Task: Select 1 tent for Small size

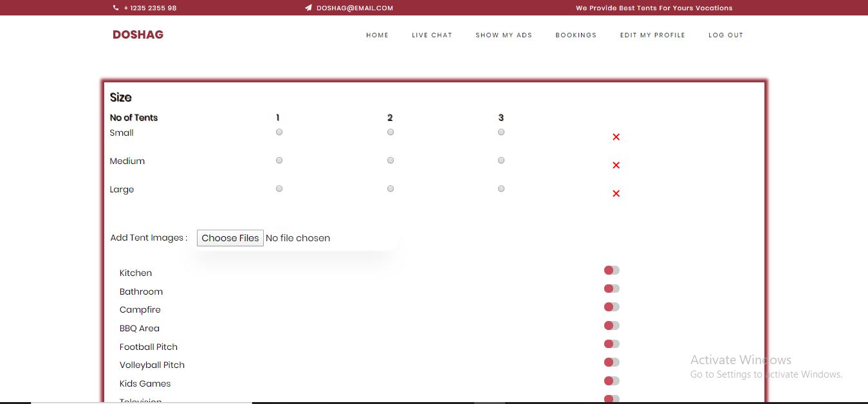Action: pyautogui.click(x=279, y=132)
